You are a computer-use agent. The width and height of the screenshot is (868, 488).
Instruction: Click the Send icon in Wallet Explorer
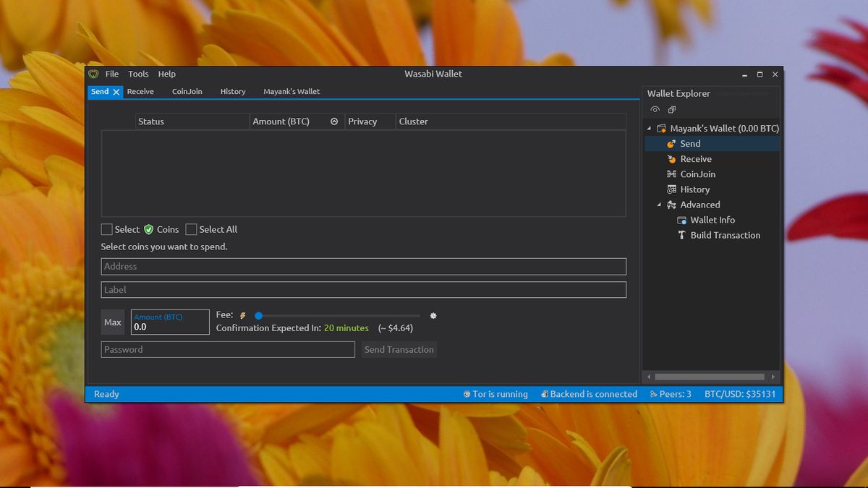(x=671, y=144)
